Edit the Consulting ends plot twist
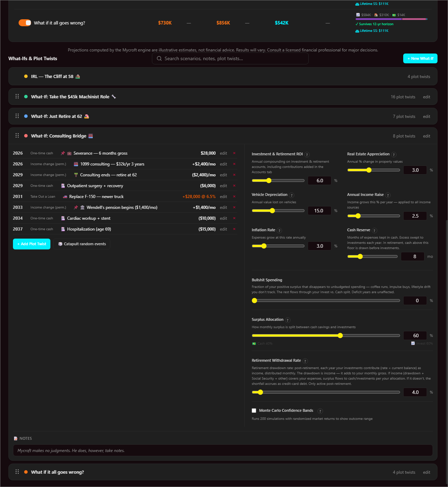The width and height of the screenshot is (448, 487). click(223, 175)
